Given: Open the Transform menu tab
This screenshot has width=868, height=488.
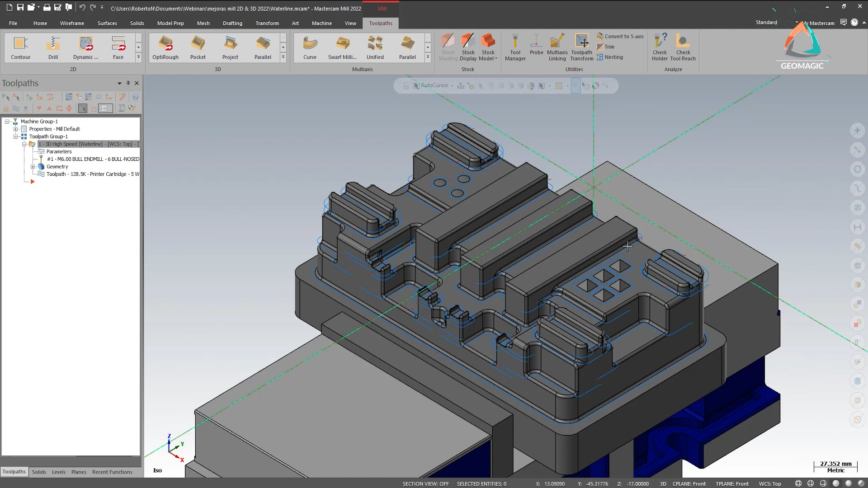Looking at the screenshot, I should [x=267, y=23].
